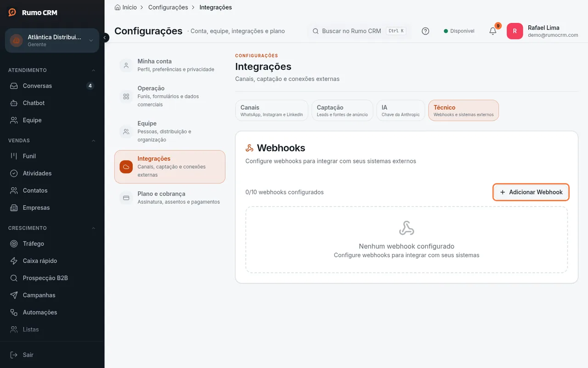Open Prospecção B2B search icon
Image resolution: width=588 pixels, height=368 pixels.
point(14,278)
